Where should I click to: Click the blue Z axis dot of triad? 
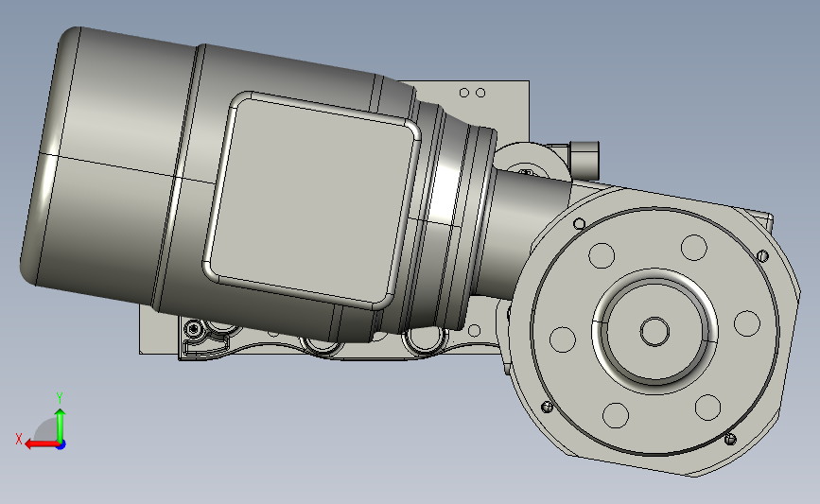click(61, 445)
